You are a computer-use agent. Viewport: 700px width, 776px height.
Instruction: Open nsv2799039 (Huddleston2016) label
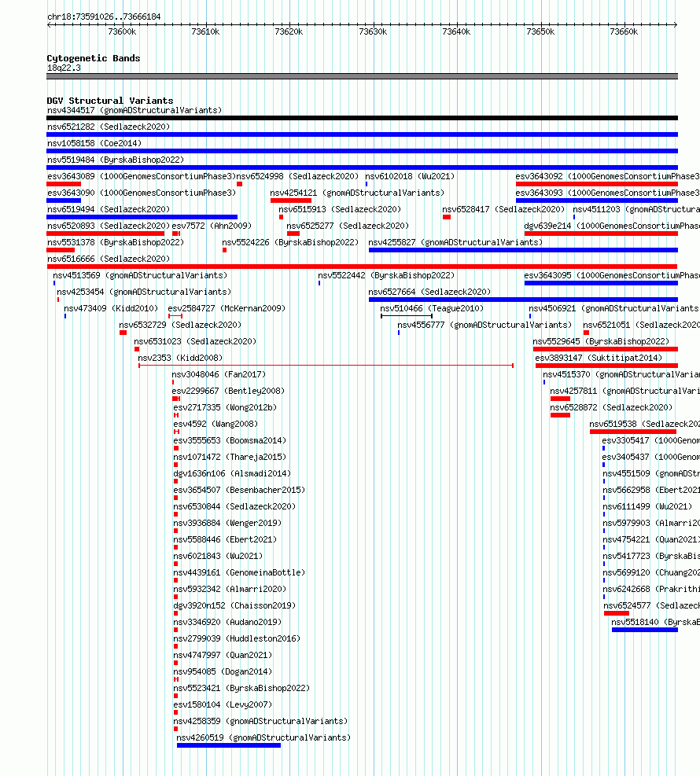pos(237,638)
